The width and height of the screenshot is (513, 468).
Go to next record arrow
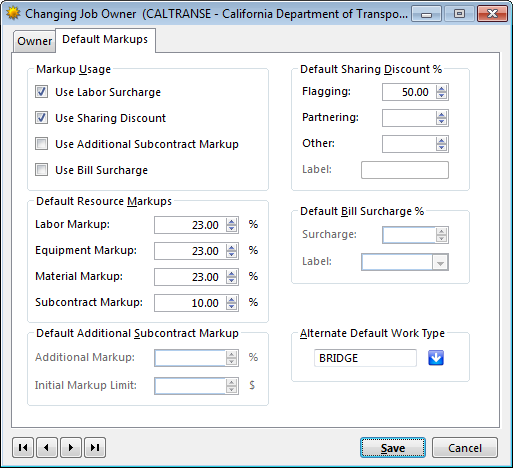tap(71, 447)
